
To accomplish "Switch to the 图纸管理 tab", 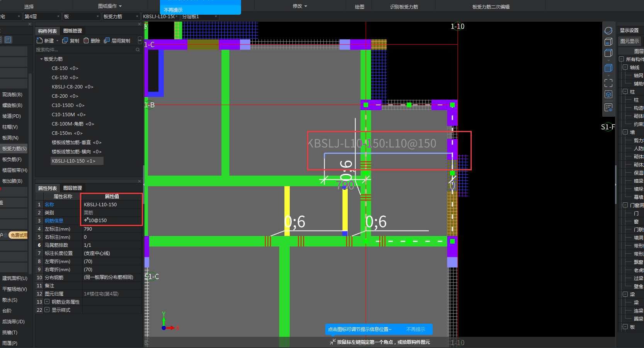I will [73, 31].
